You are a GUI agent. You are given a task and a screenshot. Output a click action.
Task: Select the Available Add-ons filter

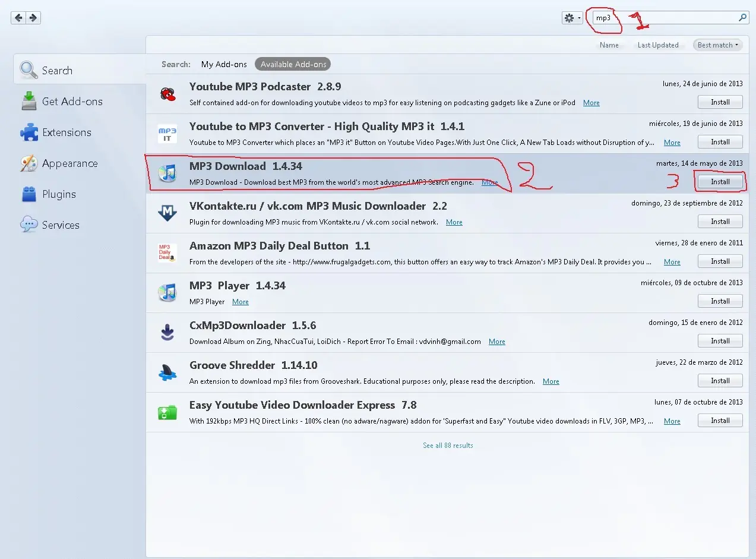click(293, 64)
